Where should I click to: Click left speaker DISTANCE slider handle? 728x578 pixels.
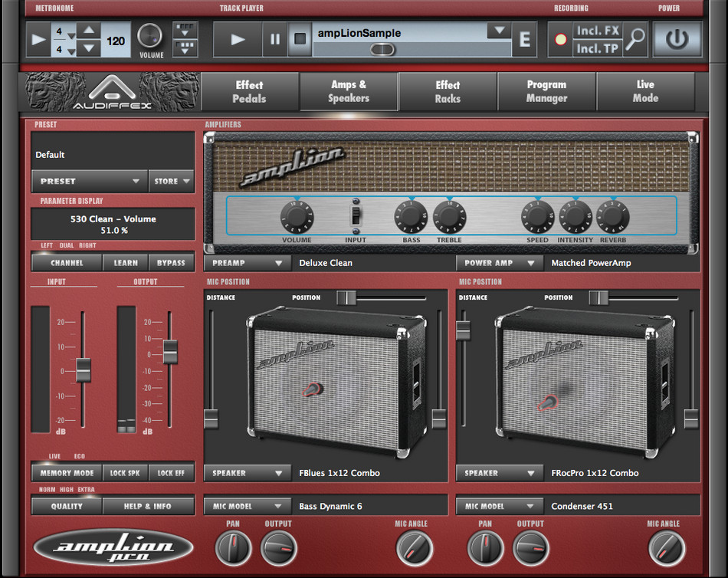pos(211,419)
